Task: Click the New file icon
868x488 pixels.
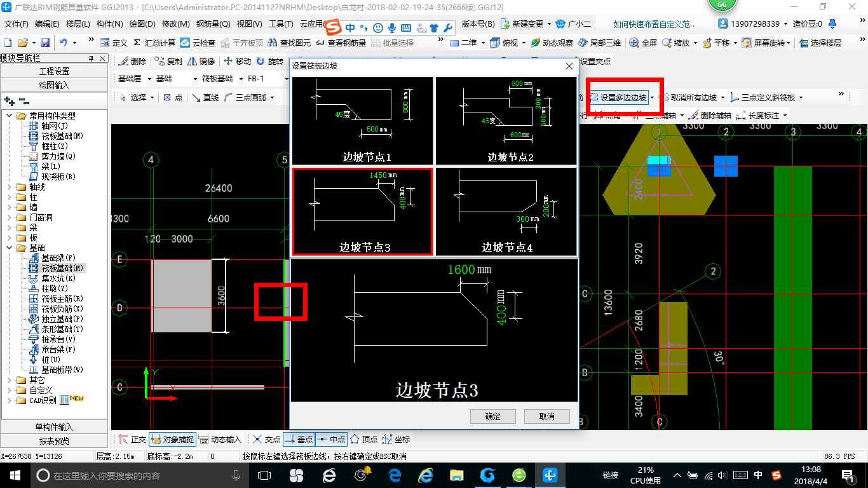Action: [8, 43]
